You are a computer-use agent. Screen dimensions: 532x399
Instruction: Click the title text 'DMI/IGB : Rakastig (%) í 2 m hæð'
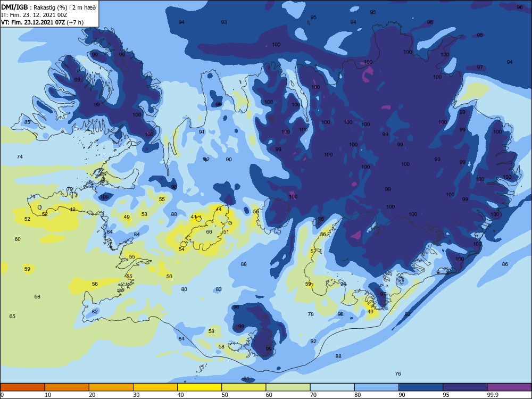[x=48, y=7]
